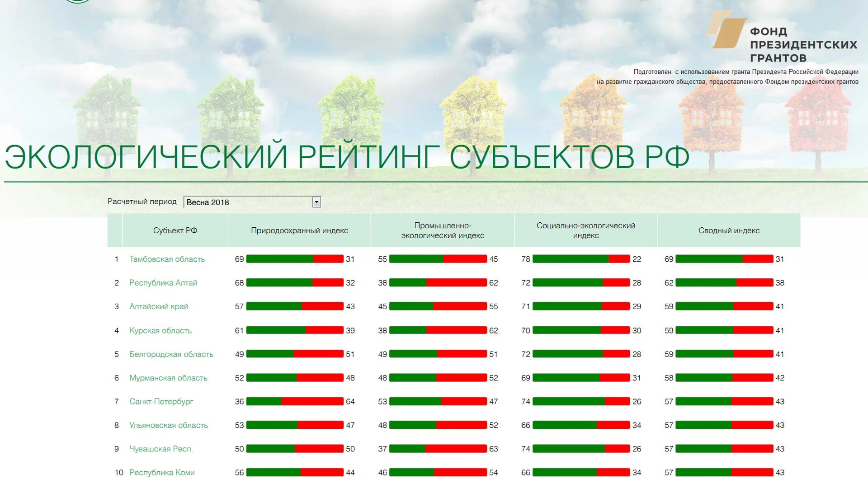Click Тамбовская область Сводный value 69
868x488 pixels.
[669, 259]
